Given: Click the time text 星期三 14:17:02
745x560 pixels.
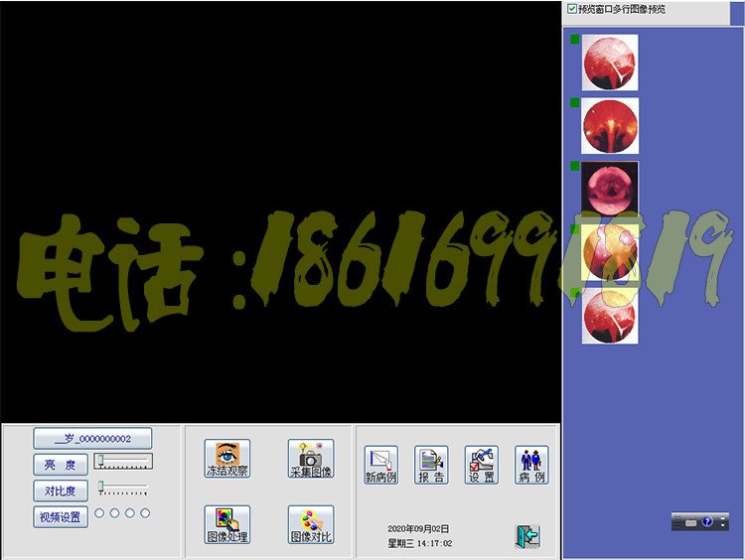Looking at the screenshot, I should (419, 543).
